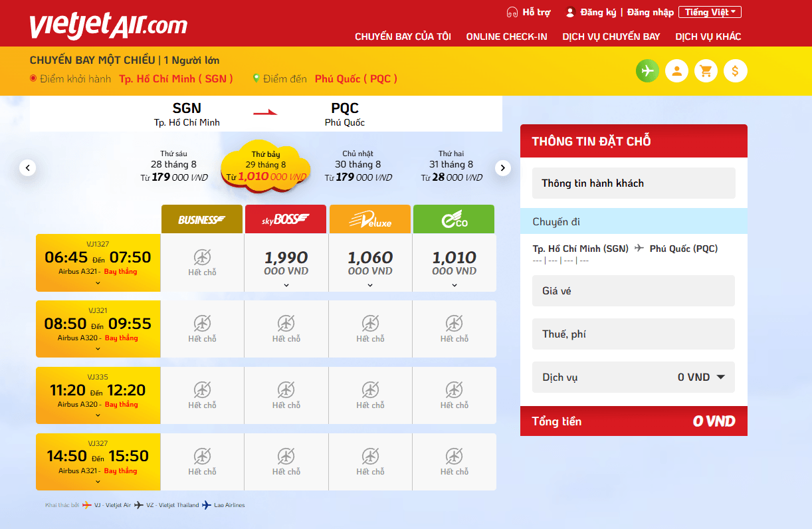
Task: Click sold-out Business icon for VJ1327
Action: pos(202,257)
